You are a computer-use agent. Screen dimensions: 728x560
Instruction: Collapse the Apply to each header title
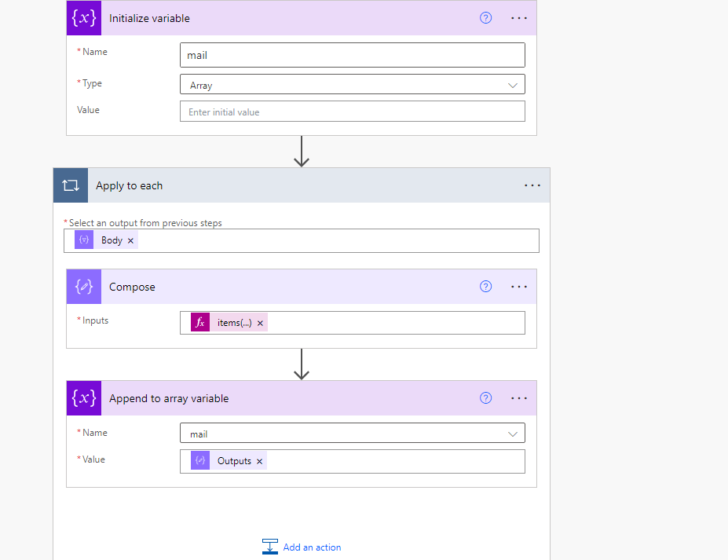tap(129, 185)
